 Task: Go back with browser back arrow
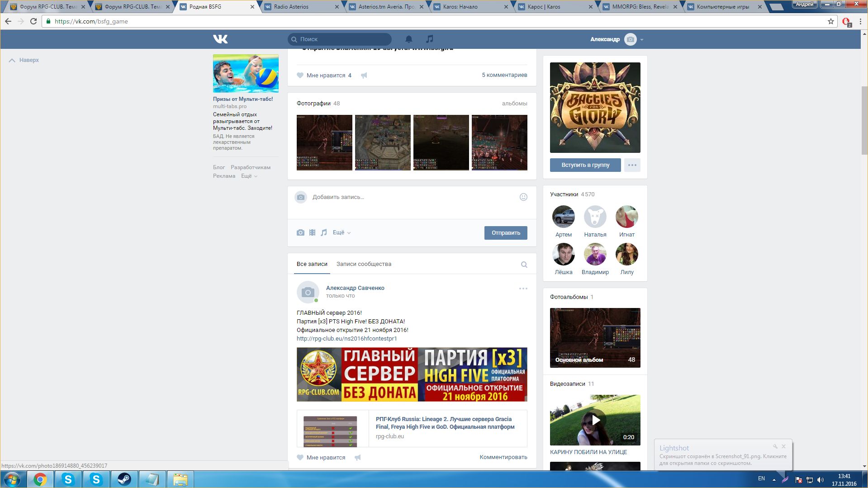pos(8,21)
